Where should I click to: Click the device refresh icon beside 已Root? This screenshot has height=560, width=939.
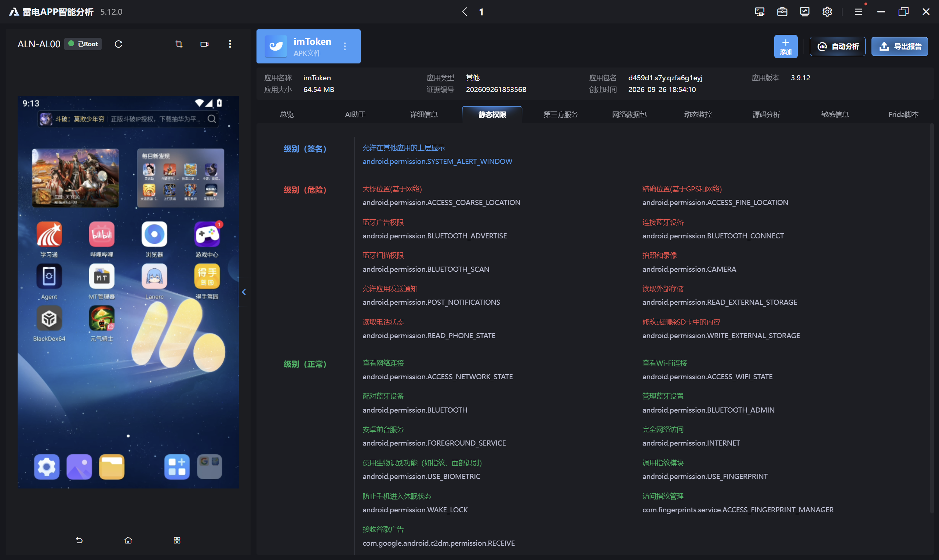point(119,44)
